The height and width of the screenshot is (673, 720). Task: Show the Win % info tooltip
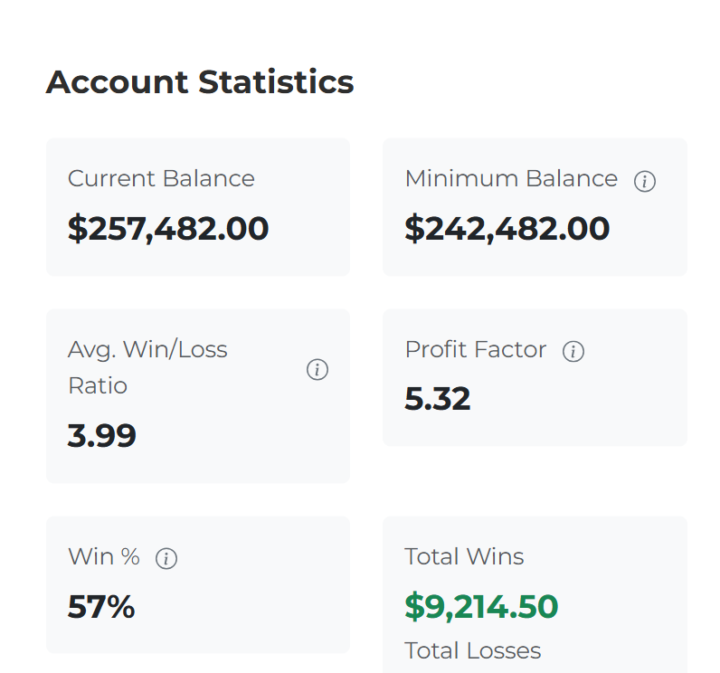pyautogui.click(x=166, y=559)
